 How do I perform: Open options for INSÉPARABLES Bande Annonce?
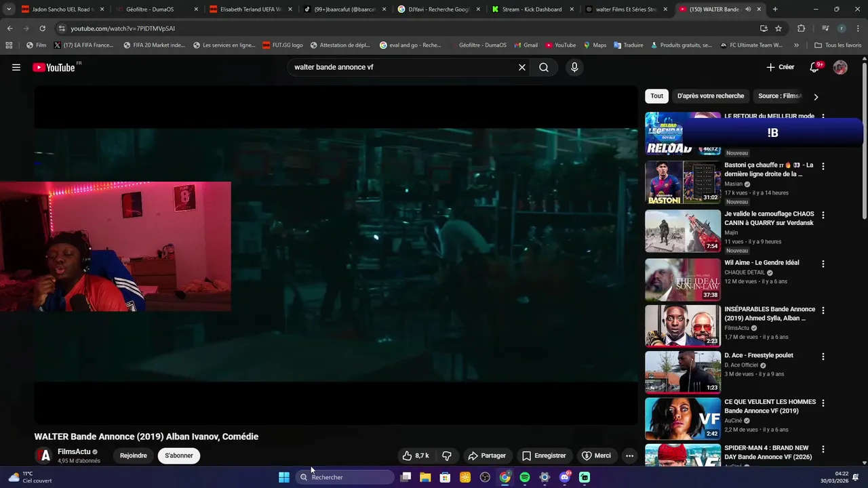coord(823,310)
